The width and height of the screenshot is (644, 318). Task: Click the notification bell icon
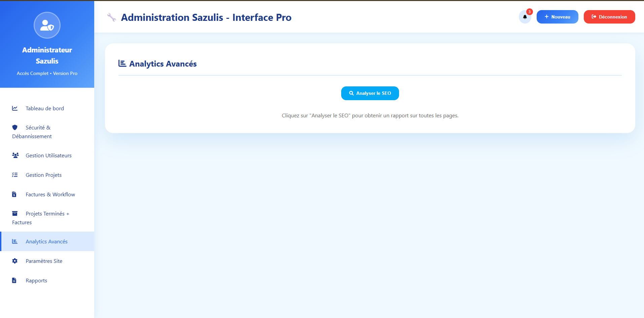[x=525, y=17]
